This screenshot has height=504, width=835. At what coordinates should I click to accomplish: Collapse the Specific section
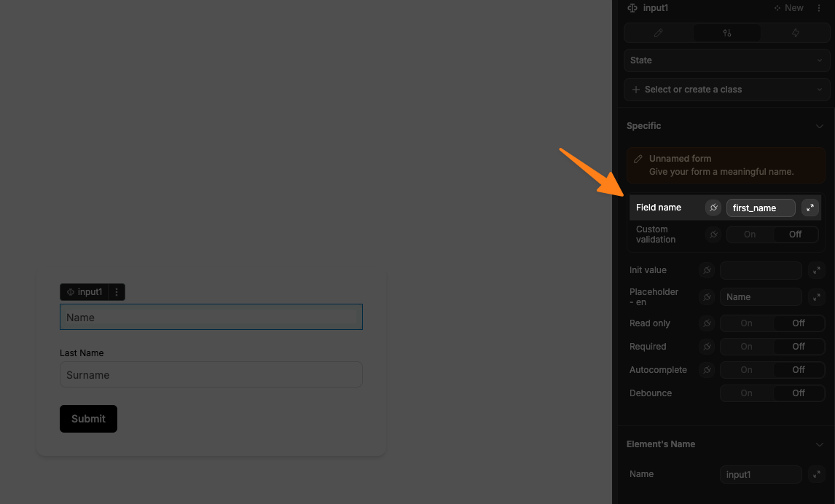[819, 125]
